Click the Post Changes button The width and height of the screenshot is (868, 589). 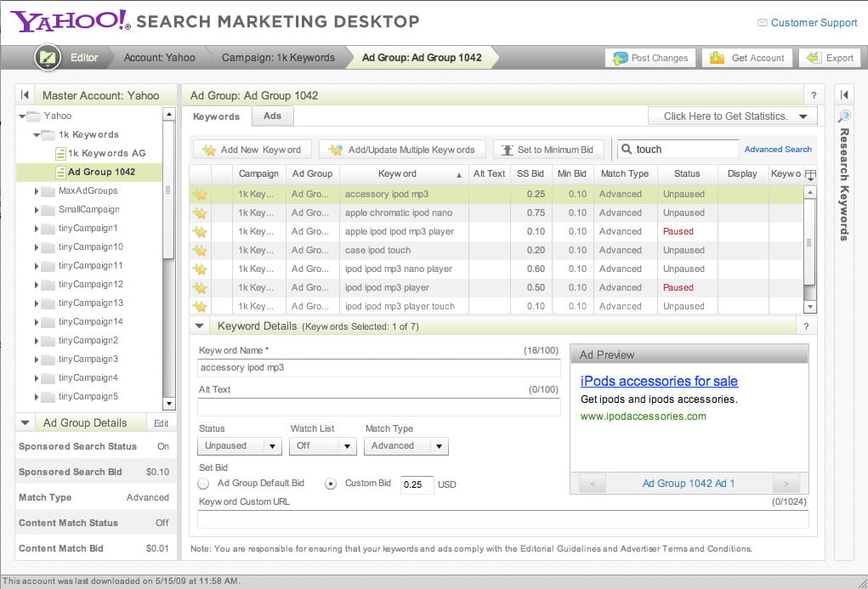pos(650,58)
